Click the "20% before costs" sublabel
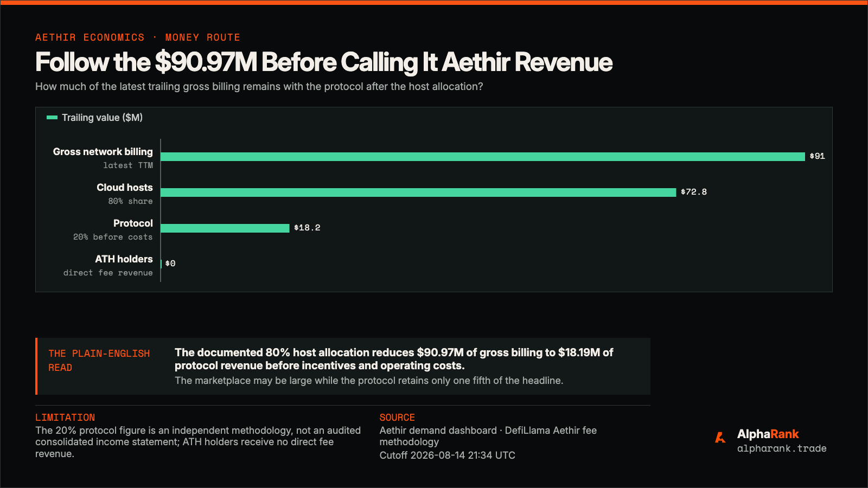This screenshot has width=868, height=488. click(x=113, y=237)
